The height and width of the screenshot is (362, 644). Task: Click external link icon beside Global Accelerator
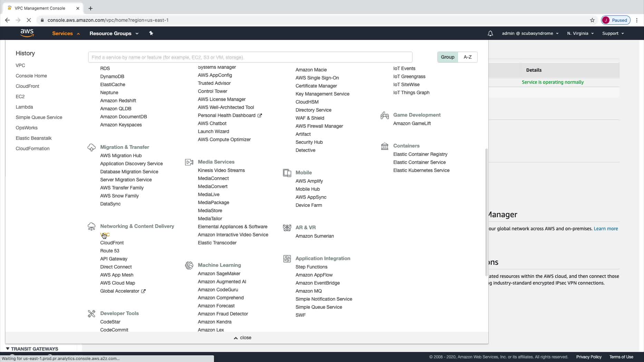[x=143, y=291]
